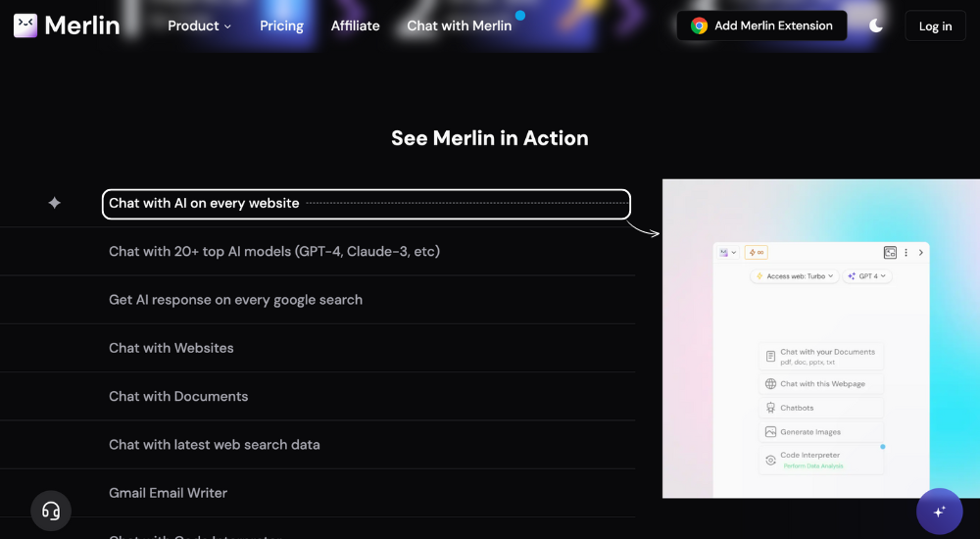Go to the Pricing page

(281, 25)
